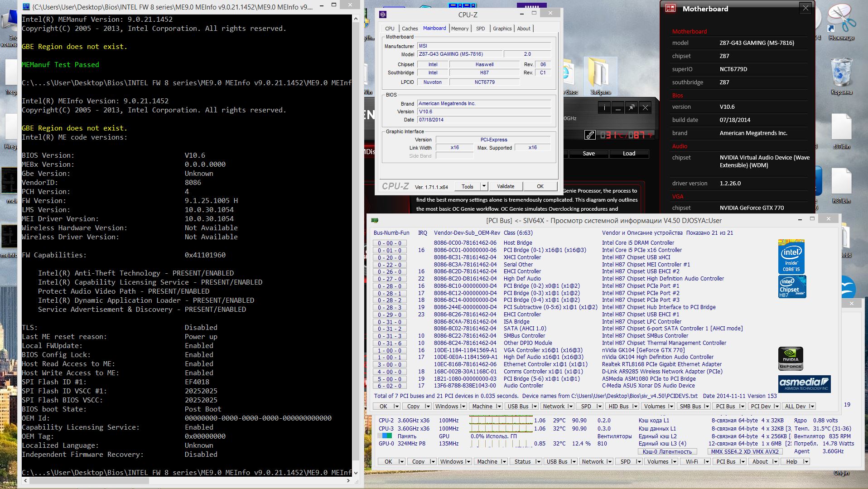Image resolution: width=868 pixels, height=489 pixels.
Task: Click the Tools button in CPU-Z
Action: tap(468, 186)
